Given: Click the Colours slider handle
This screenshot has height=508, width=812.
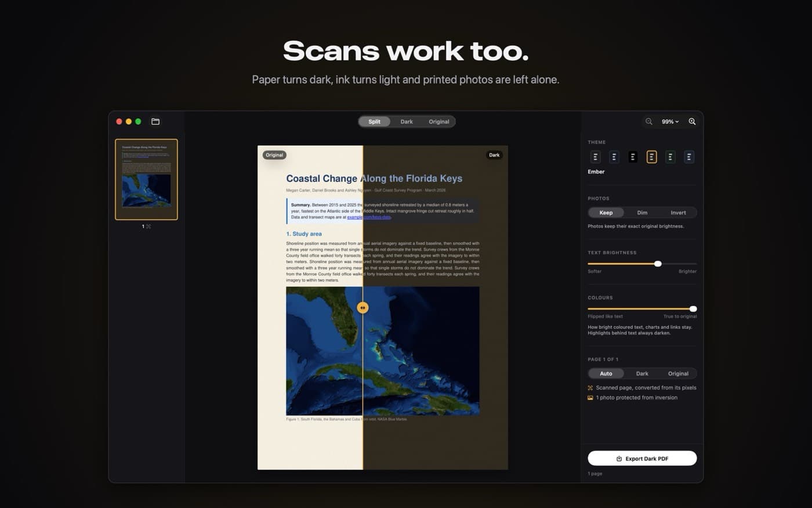Looking at the screenshot, I should click(x=693, y=309).
